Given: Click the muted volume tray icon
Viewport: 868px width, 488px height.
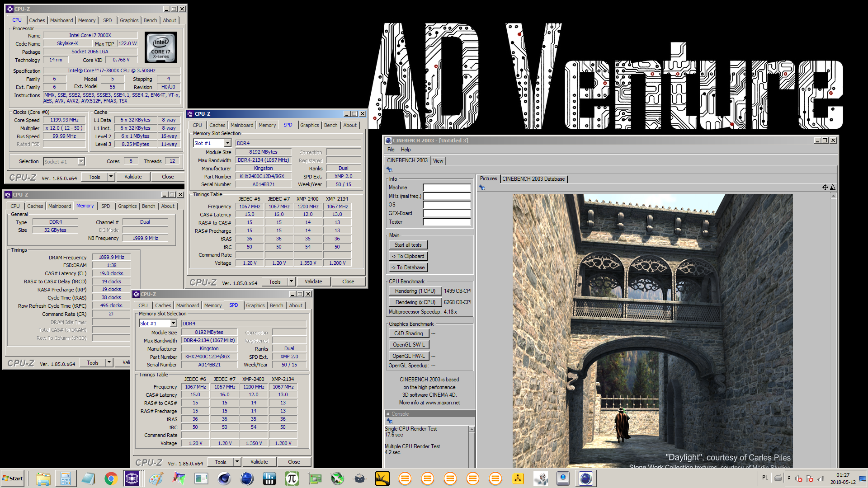Looking at the screenshot, I should pyautogui.click(x=799, y=479).
